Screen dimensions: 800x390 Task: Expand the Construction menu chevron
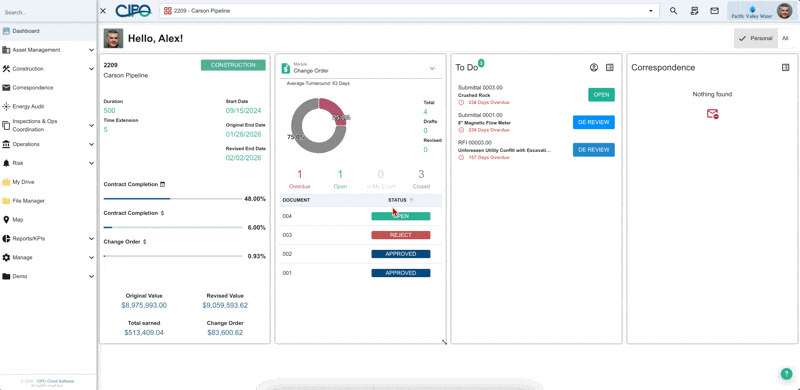(x=91, y=69)
